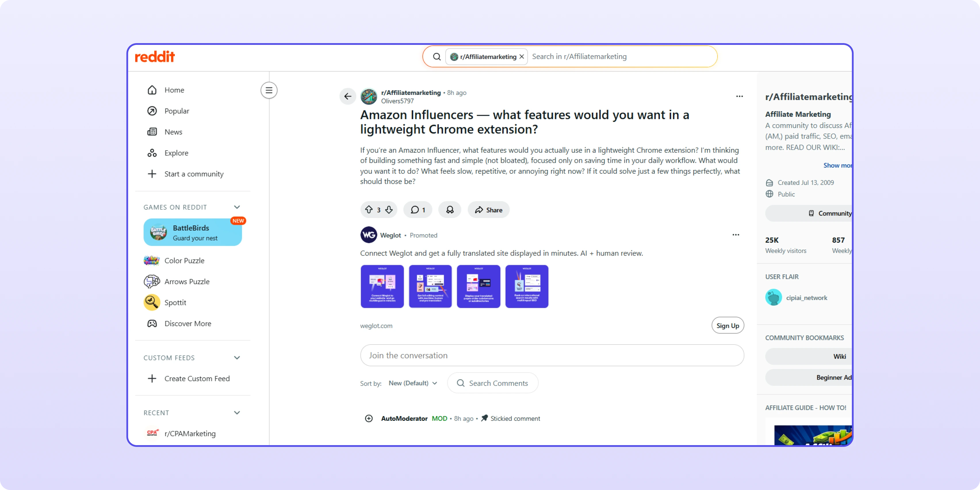Expand the AutoModerator stickied comment

click(x=369, y=418)
